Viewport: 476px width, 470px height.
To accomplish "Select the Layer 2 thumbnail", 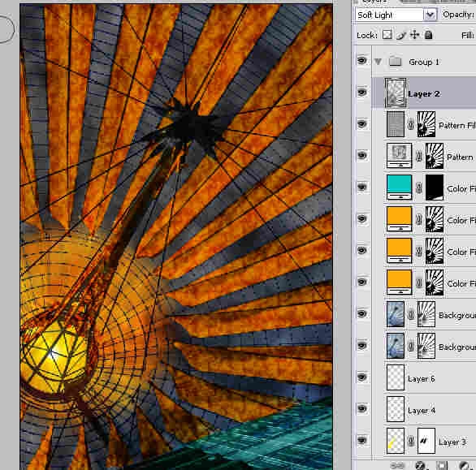I will (x=396, y=93).
